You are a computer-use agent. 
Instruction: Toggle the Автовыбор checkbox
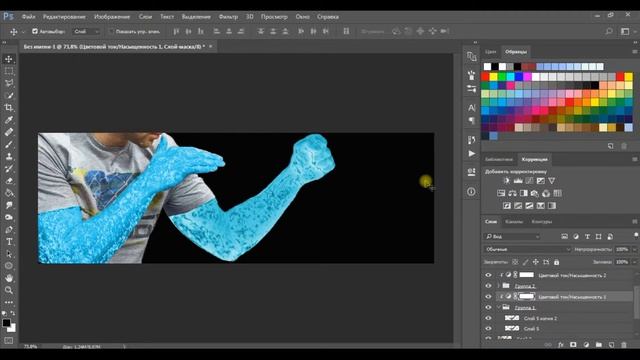tap(35, 31)
